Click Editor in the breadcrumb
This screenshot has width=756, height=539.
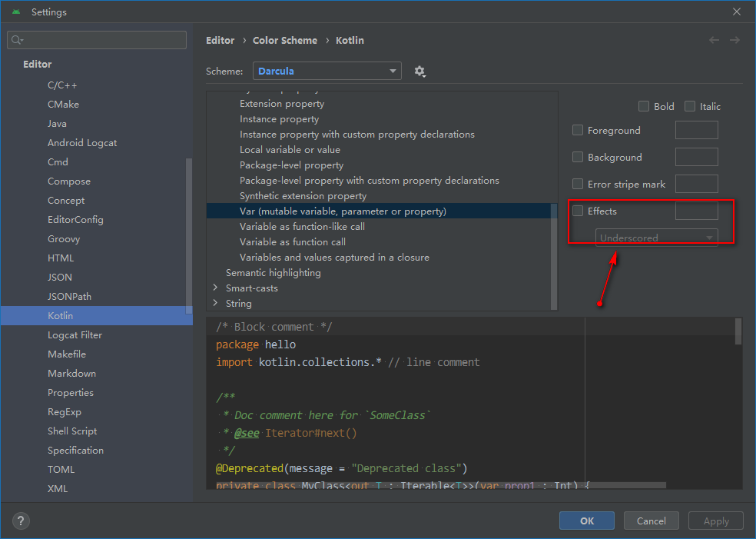pyautogui.click(x=220, y=41)
